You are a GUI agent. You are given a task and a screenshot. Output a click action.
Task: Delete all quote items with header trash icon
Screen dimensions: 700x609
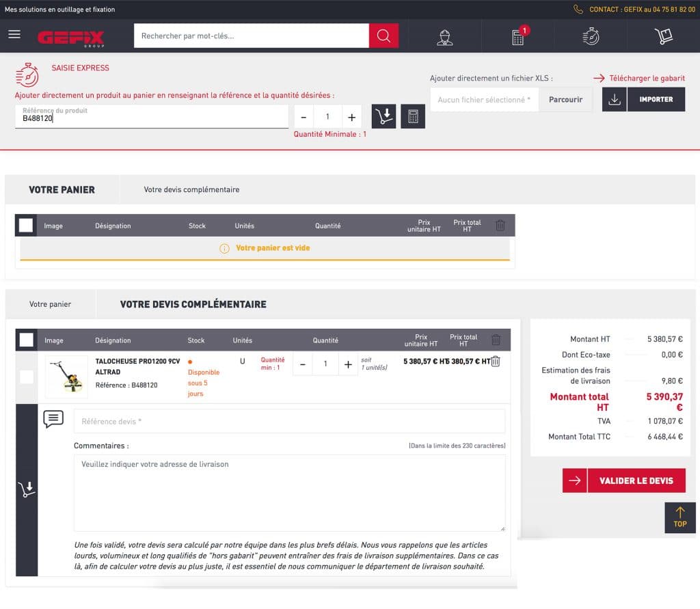pos(496,340)
